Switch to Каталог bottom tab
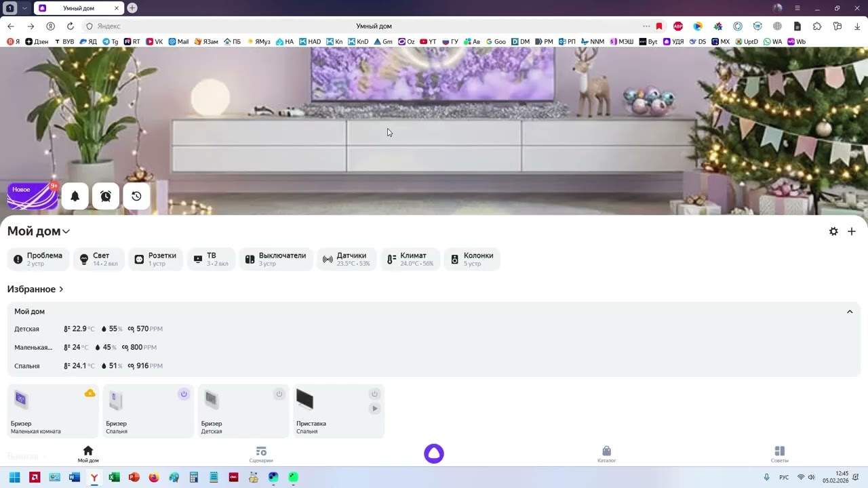 tap(607, 454)
